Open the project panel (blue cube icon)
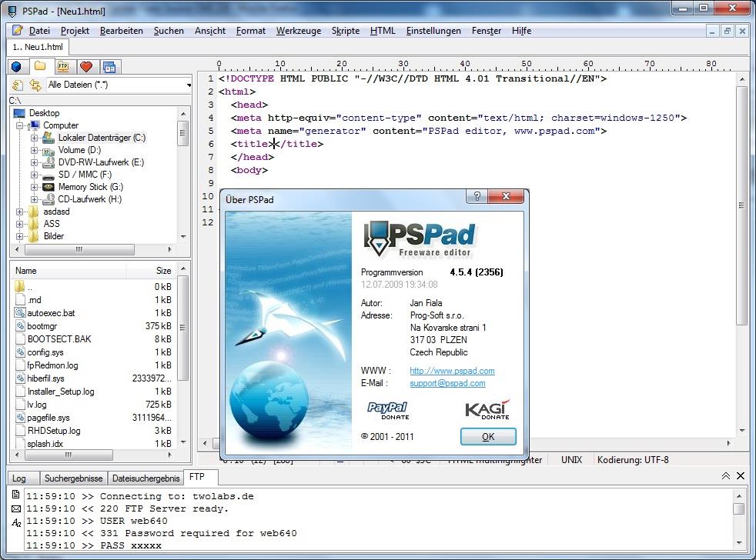The height and width of the screenshot is (560, 756). (x=16, y=66)
